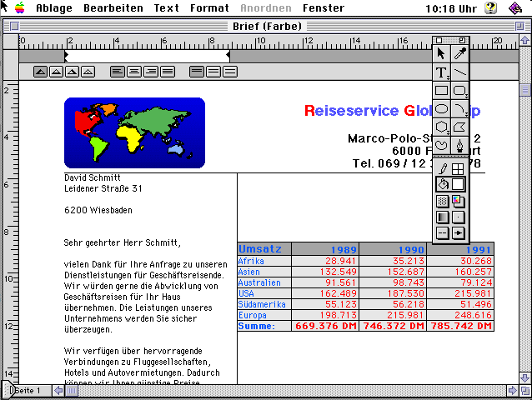Click the white fill sample swatch
This screenshot has width=532, height=400.
(458, 184)
